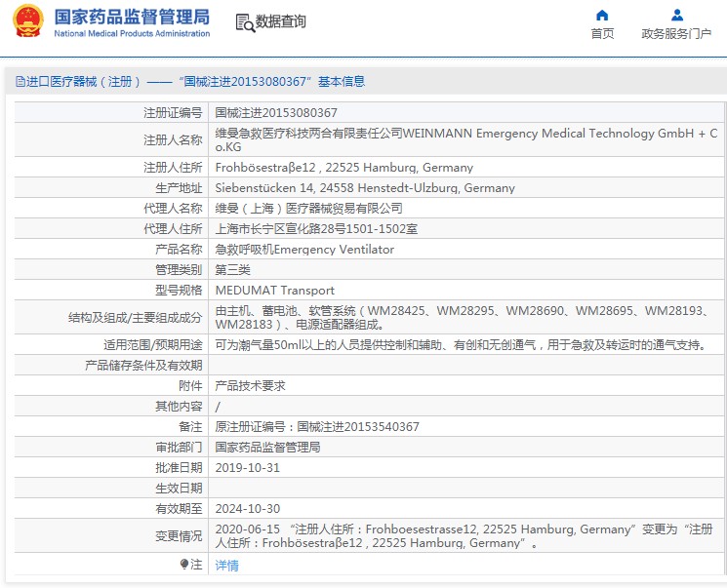Viewport: 727px width, 588px height.
Task: Click registration number 国械注进20153080367 in table
Action: 276,113
